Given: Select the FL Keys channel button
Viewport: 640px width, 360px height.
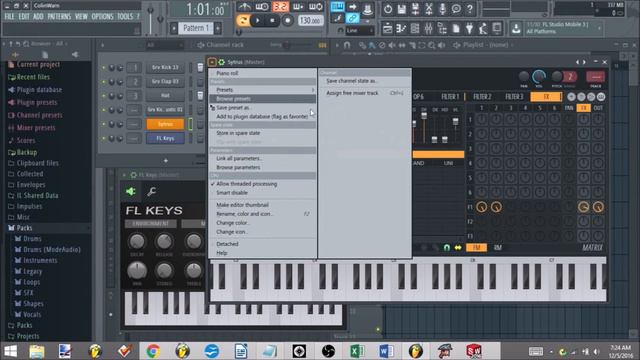Looking at the screenshot, I should click(165, 138).
